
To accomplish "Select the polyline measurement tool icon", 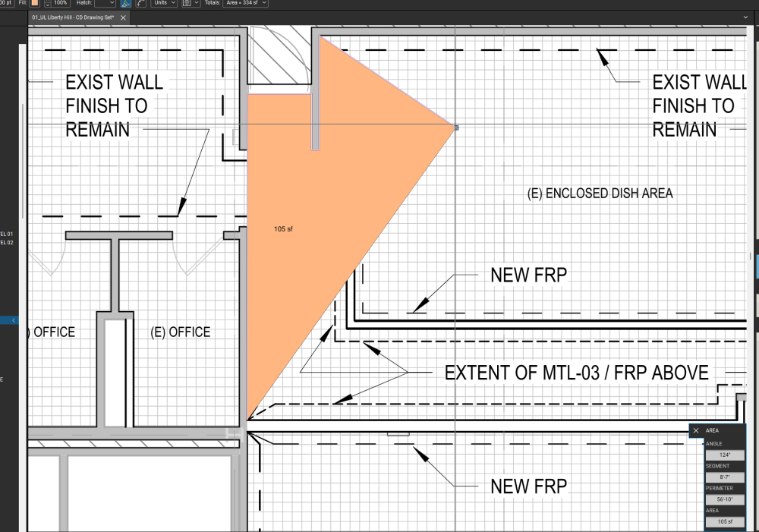I will click(x=141, y=4).
